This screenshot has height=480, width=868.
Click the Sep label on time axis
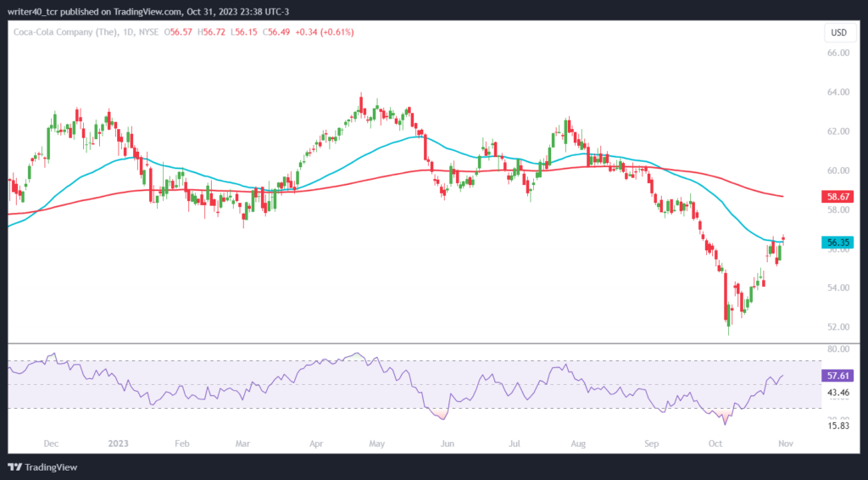pyautogui.click(x=652, y=444)
